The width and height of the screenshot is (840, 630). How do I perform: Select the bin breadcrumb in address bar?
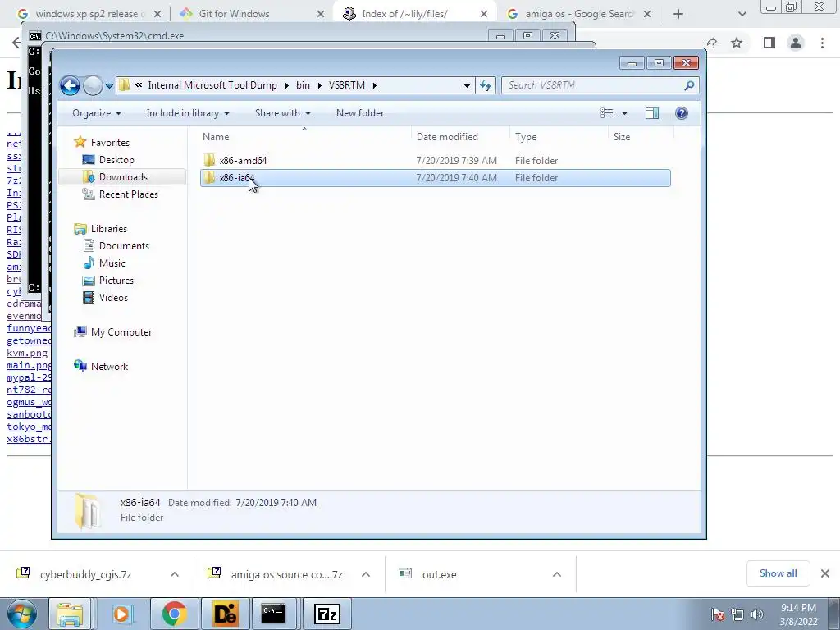pos(303,85)
